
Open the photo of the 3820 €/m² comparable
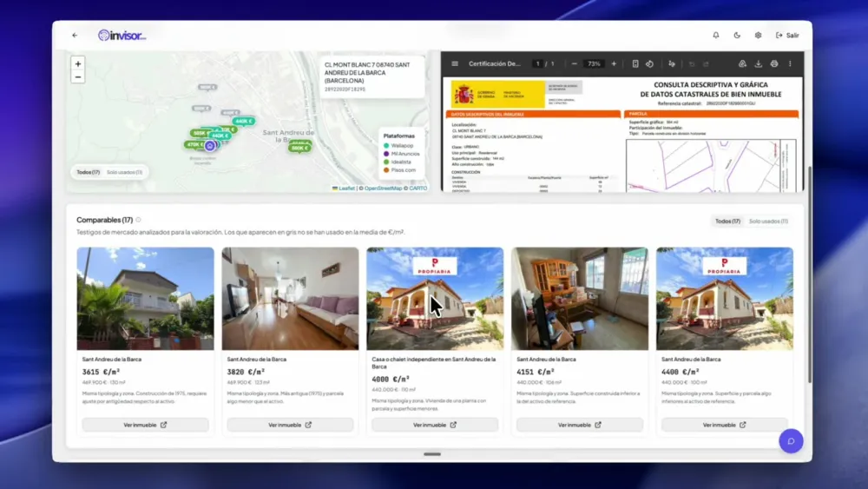pos(290,299)
